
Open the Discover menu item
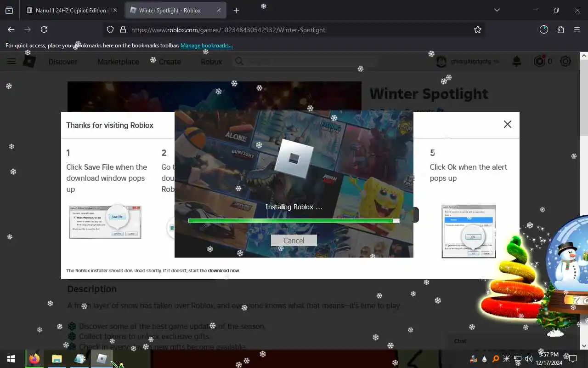pyautogui.click(x=63, y=62)
